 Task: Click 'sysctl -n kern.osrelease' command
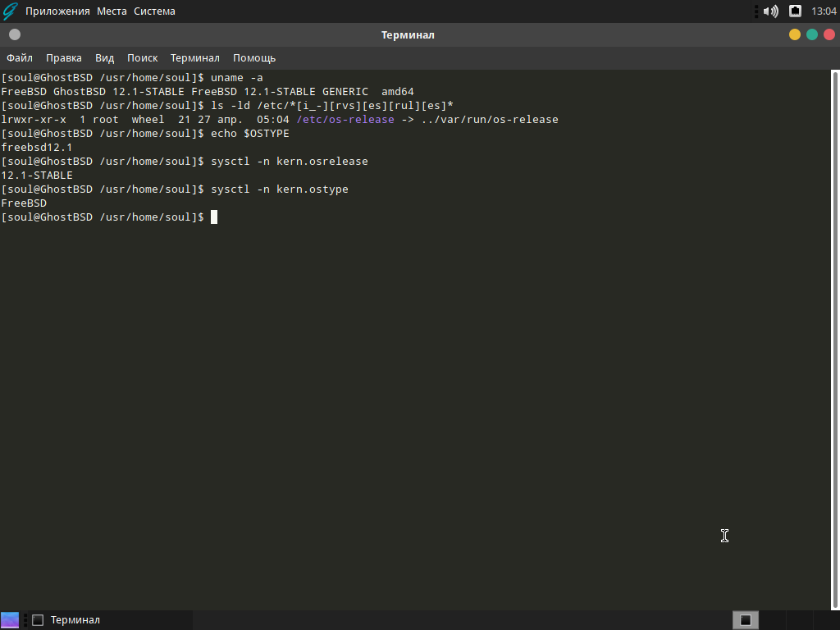(290, 162)
